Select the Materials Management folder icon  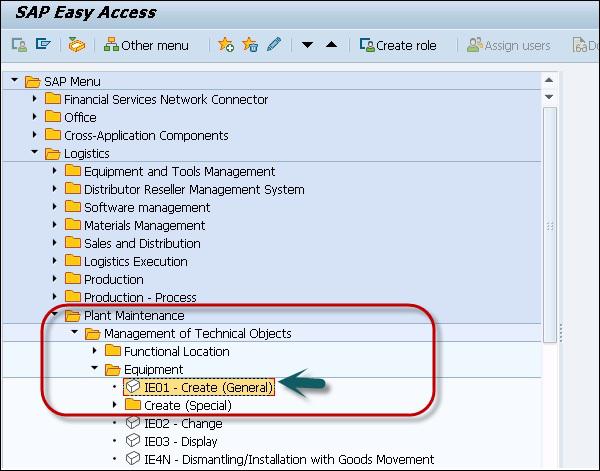(x=73, y=224)
